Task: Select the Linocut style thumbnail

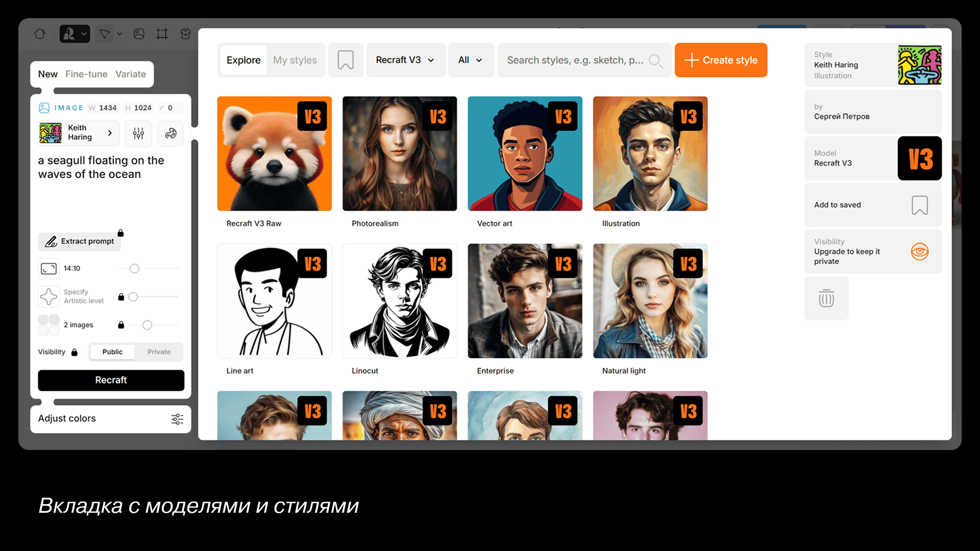Action: [400, 301]
